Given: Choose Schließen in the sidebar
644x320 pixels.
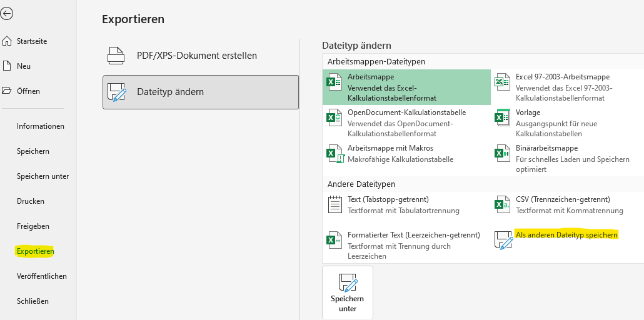Looking at the screenshot, I should tap(33, 301).
